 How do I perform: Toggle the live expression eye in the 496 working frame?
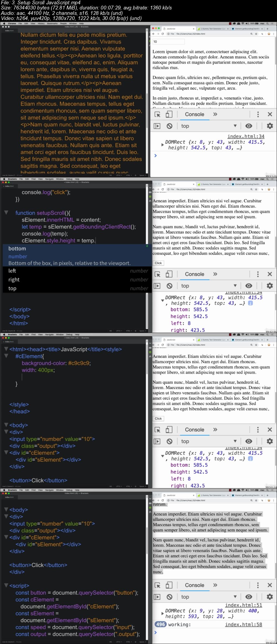click(249, 597)
